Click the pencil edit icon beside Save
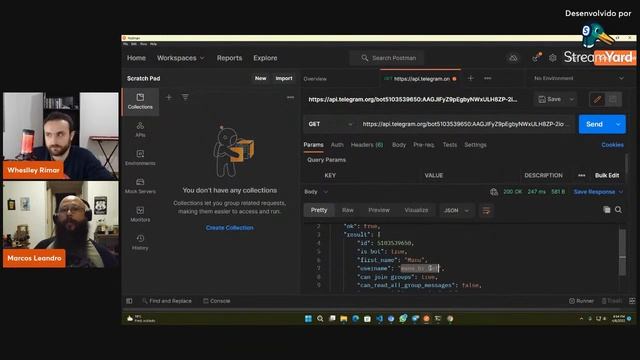The width and height of the screenshot is (640, 360). (x=597, y=99)
